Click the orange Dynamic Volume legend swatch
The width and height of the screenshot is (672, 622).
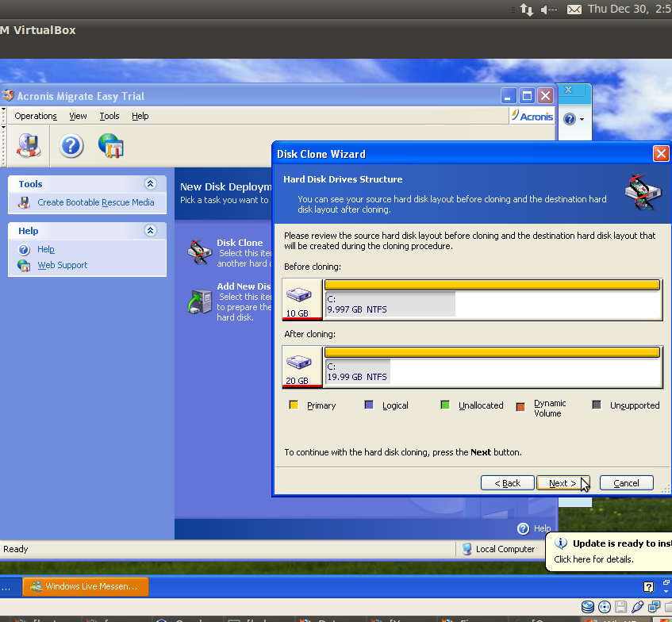click(x=520, y=407)
